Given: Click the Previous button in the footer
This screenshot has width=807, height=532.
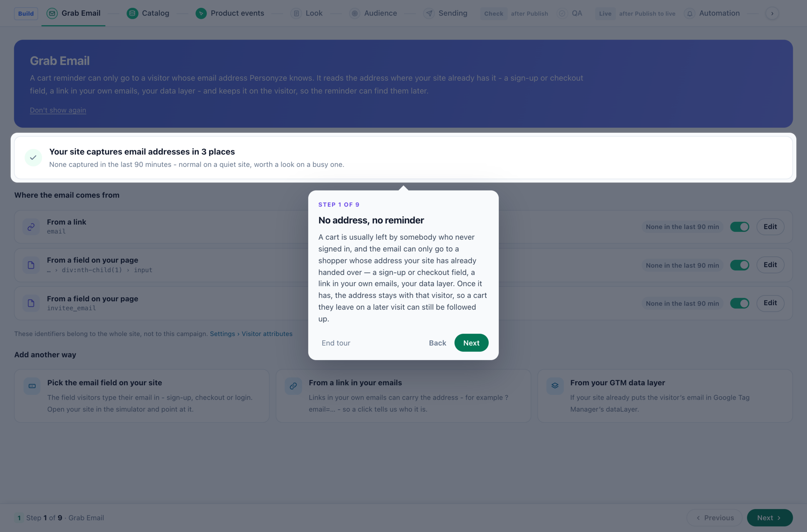Looking at the screenshot, I should [x=714, y=518].
